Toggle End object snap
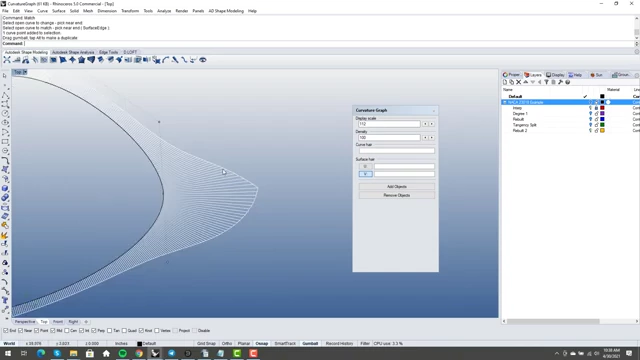This screenshot has width=640, height=360. [x=6, y=331]
